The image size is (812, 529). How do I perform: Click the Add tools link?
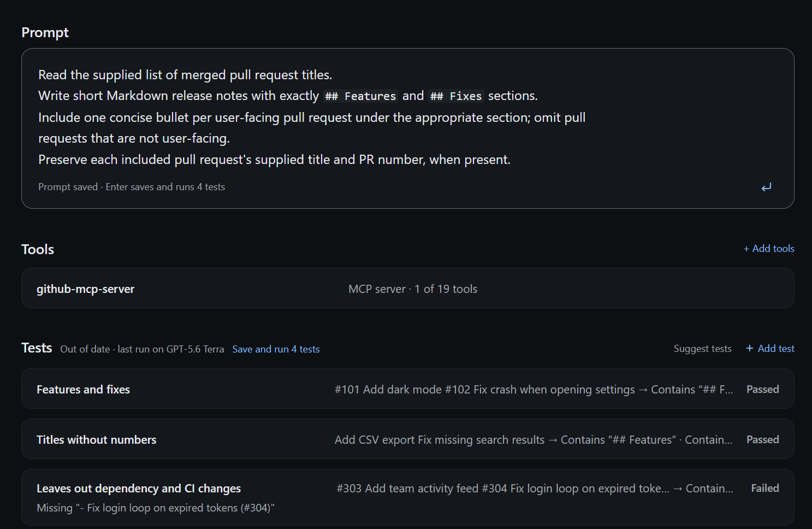tap(769, 249)
